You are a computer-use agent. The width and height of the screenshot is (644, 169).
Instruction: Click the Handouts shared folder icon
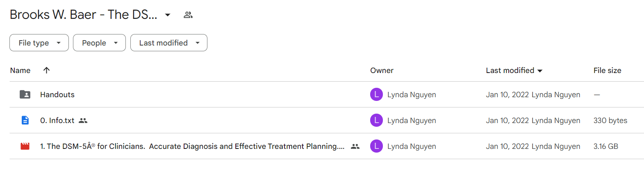pyautogui.click(x=25, y=94)
